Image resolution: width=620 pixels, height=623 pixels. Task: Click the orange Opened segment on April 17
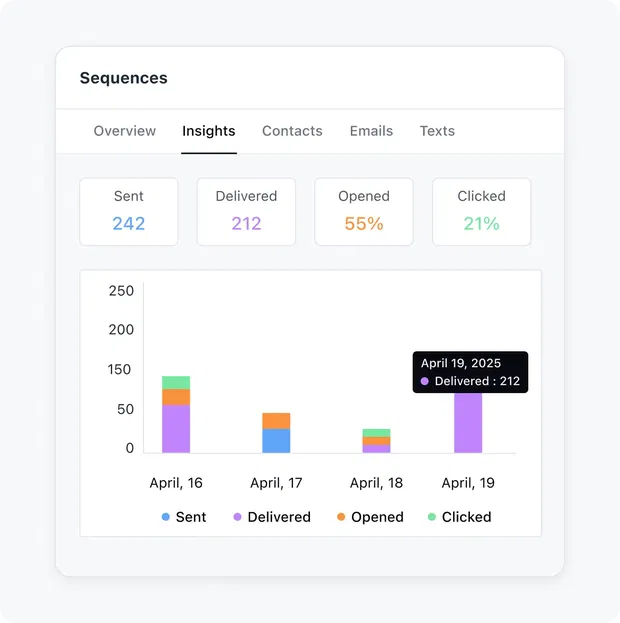point(276,421)
